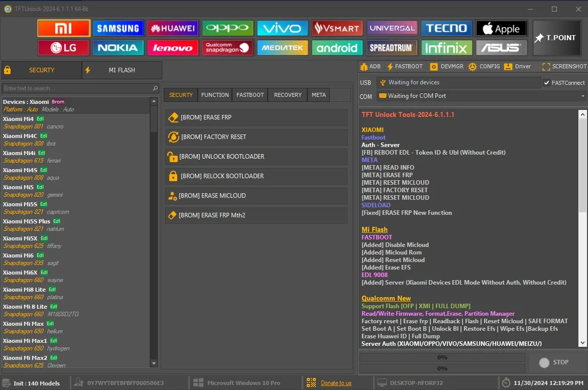The height and width of the screenshot is (390, 588).
Task: Choose the Spreadtrum tile
Action: [392, 48]
